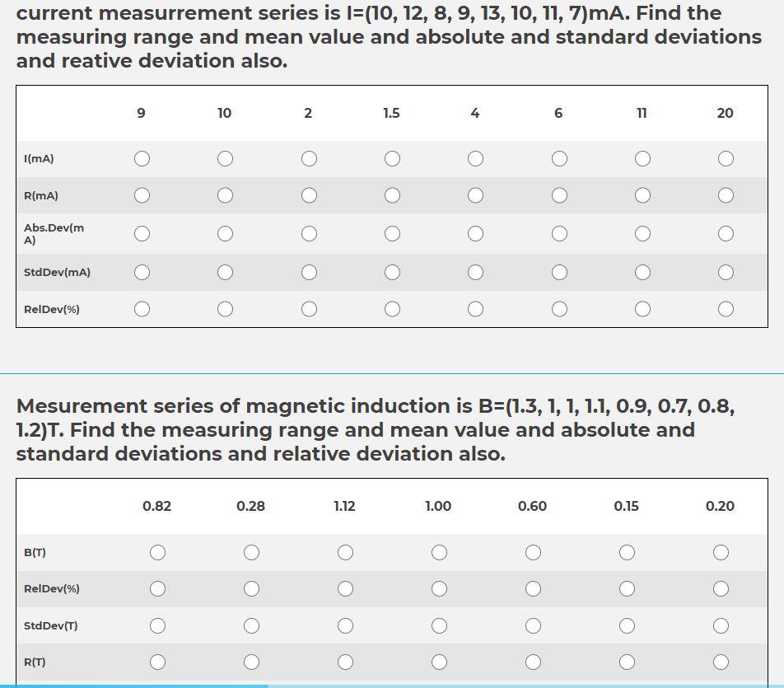Click the 0.20 column header
This screenshot has width=784, height=688.
(x=720, y=506)
